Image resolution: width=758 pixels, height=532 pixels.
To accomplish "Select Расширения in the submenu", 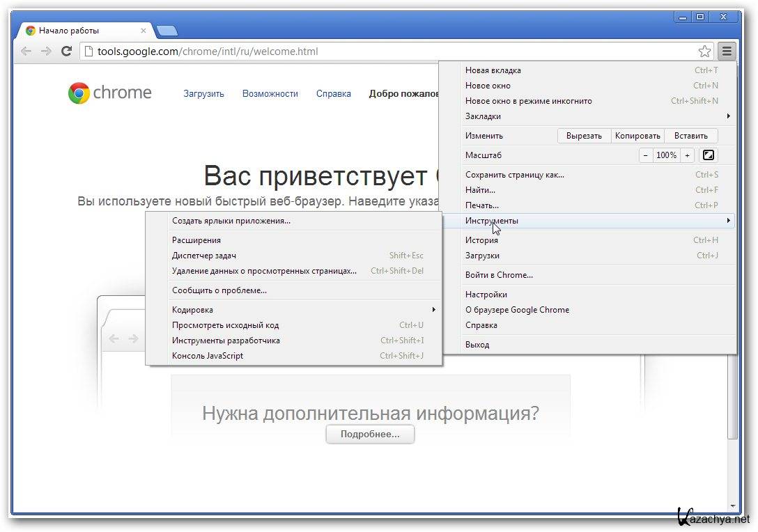I will [196, 240].
